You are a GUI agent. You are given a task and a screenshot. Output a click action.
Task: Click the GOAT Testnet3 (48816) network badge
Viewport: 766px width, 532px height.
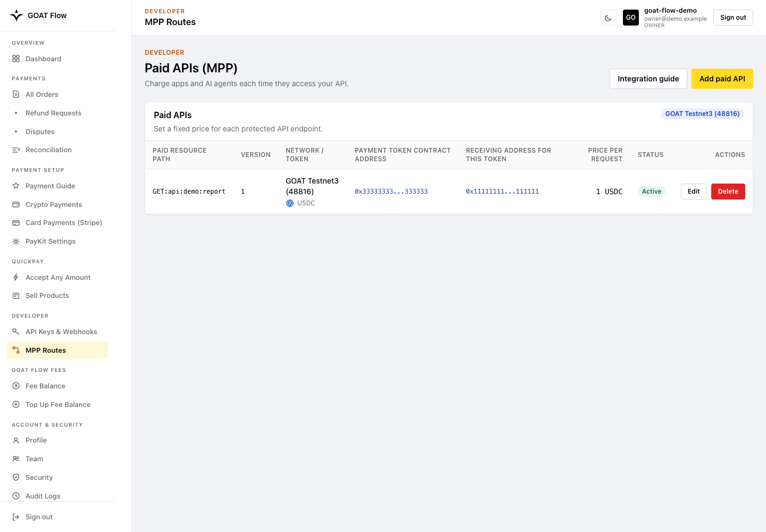(702, 114)
